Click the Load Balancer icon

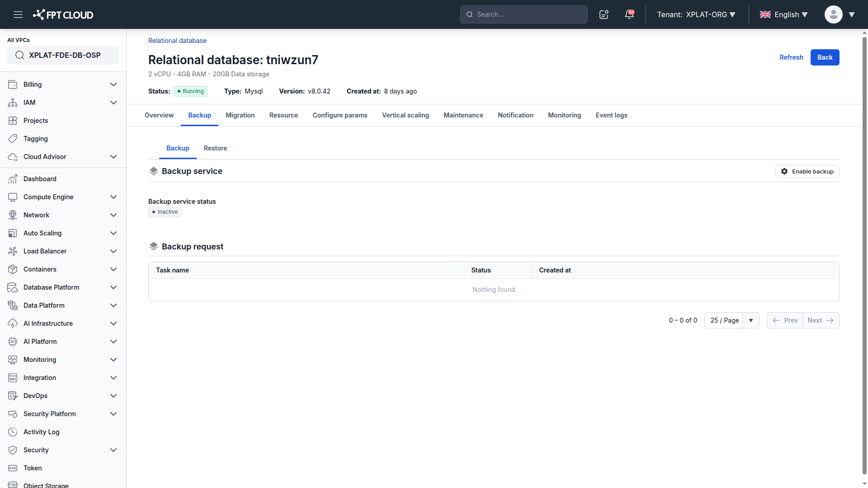tap(13, 251)
